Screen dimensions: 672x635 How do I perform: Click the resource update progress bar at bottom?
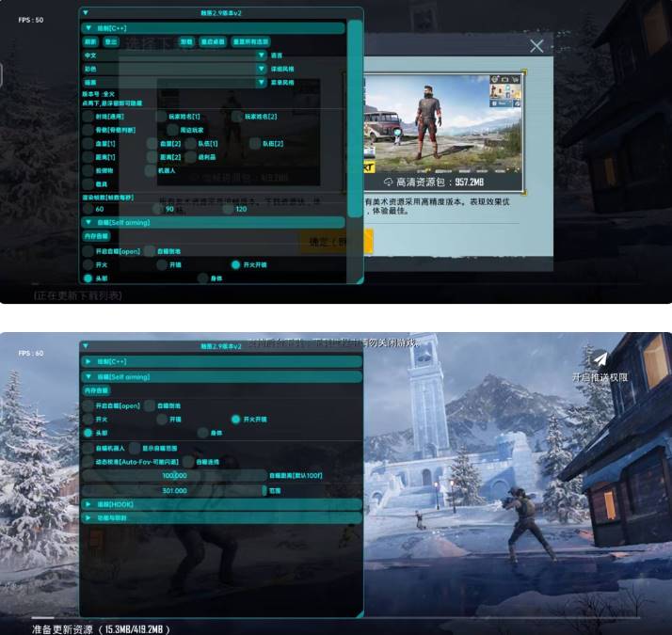pos(336,618)
